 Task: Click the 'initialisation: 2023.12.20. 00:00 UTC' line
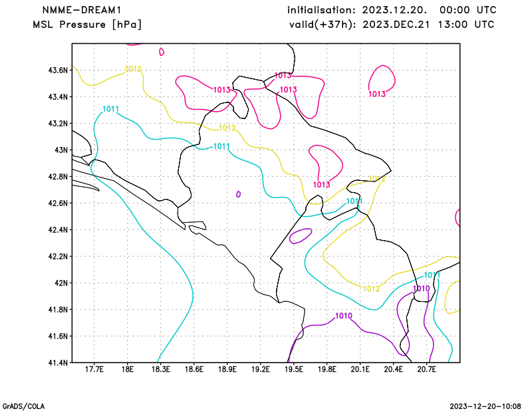[x=392, y=10]
